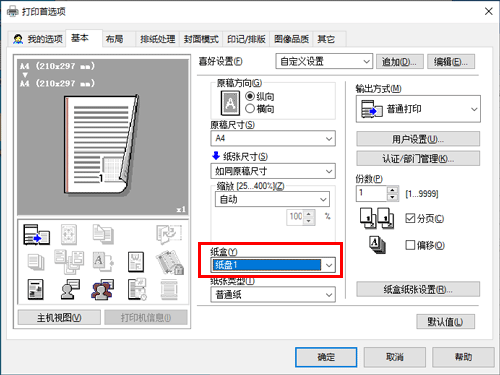Open 认证/部门管理(K)... button
This screenshot has width=500, height=375.
tap(418, 158)
